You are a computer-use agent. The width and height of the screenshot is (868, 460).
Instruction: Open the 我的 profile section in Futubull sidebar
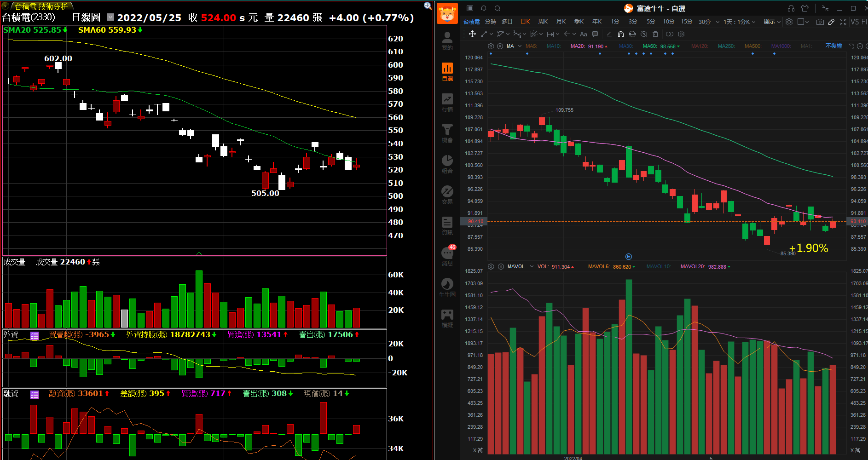point(447,40)
